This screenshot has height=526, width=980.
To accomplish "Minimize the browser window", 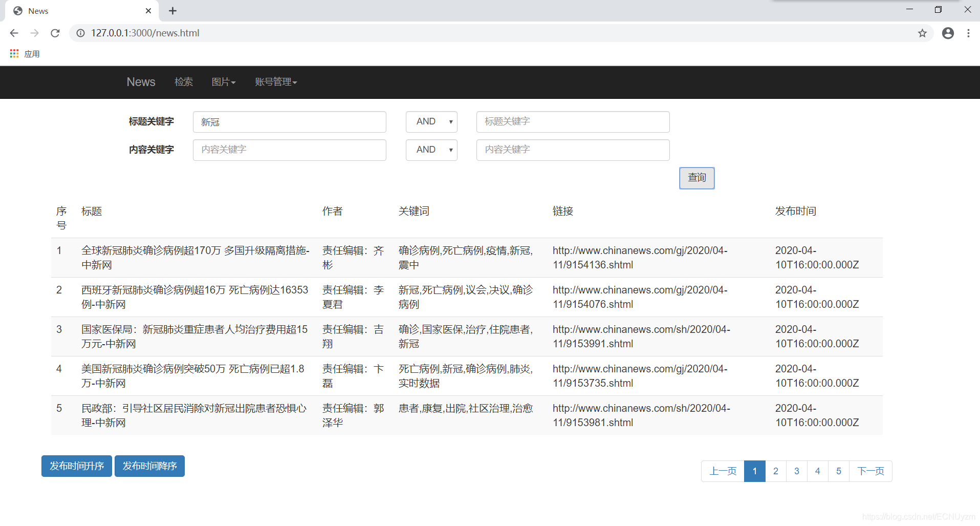I will pos(909,9).
